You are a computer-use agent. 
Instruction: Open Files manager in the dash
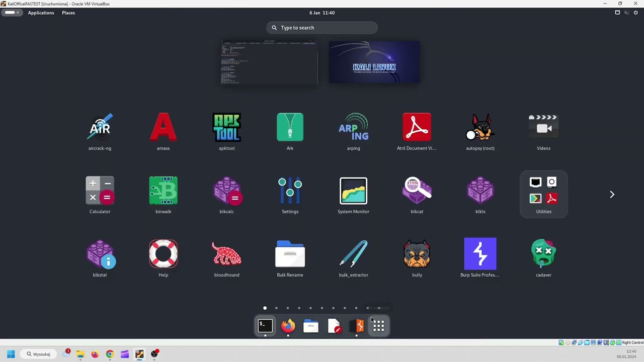pyautogui.click(x=311, y=326)
